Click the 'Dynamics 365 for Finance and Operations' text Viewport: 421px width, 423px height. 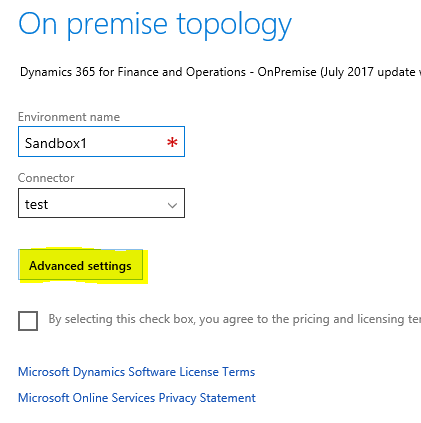click(x=133, y=72)
